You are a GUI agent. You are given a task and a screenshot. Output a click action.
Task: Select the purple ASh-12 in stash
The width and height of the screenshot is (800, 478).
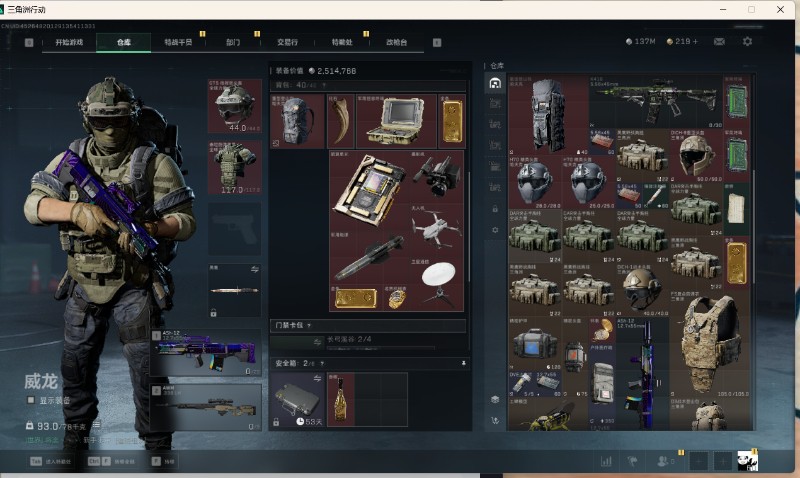[642, 373]
